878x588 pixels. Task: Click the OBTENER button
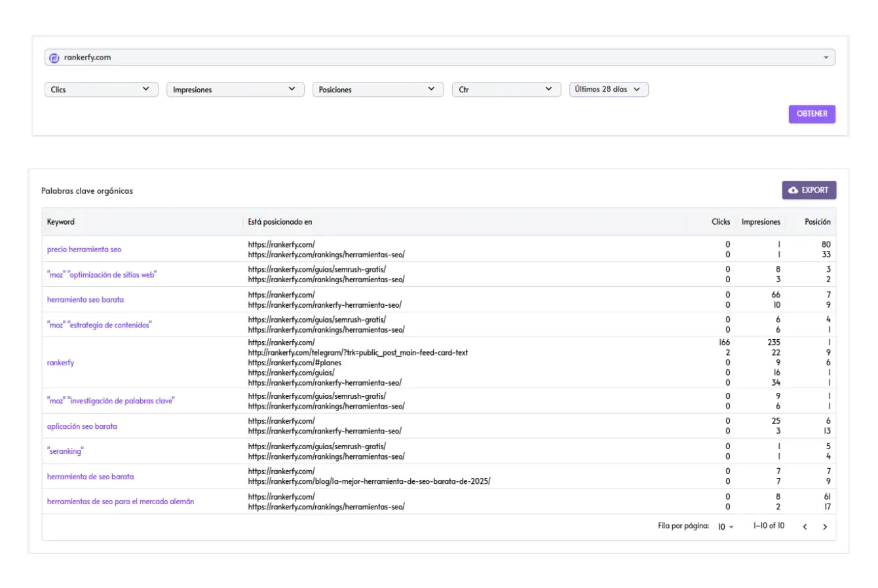pos(812,114)
